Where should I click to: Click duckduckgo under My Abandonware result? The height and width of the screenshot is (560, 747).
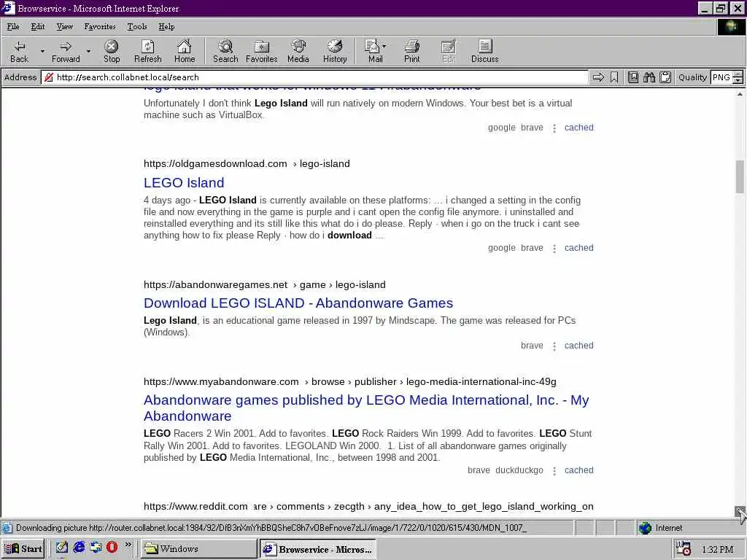pyautogui.click(x=519, y=470)
